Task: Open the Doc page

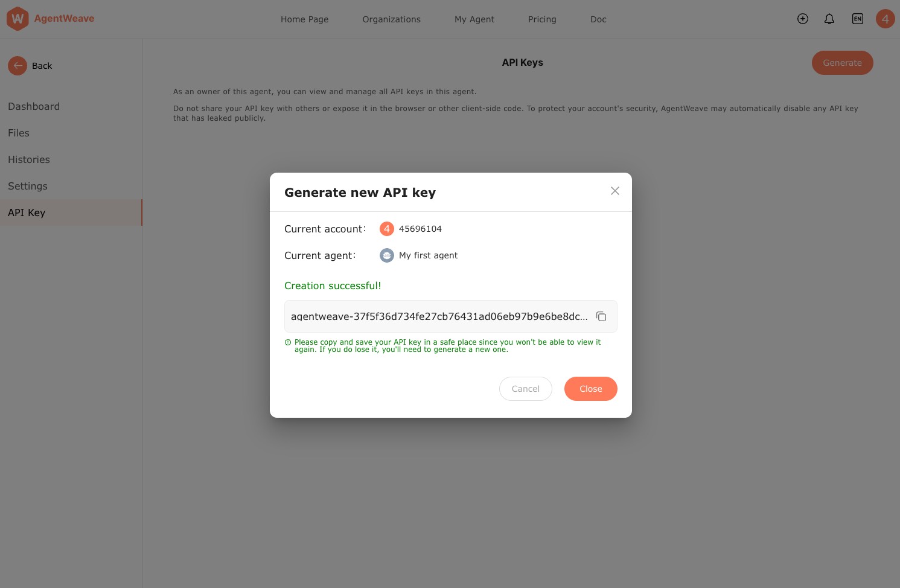Action: (x=598, y=19)
